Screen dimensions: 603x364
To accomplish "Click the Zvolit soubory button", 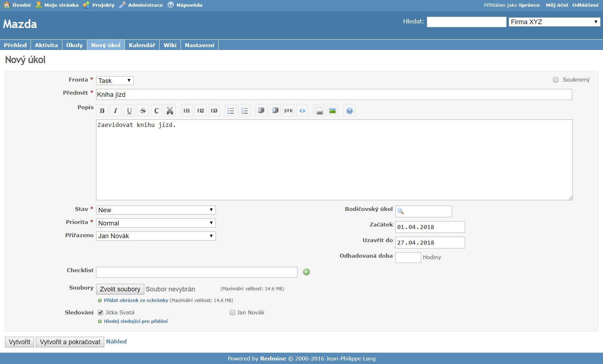I will (x=120, y=289).
